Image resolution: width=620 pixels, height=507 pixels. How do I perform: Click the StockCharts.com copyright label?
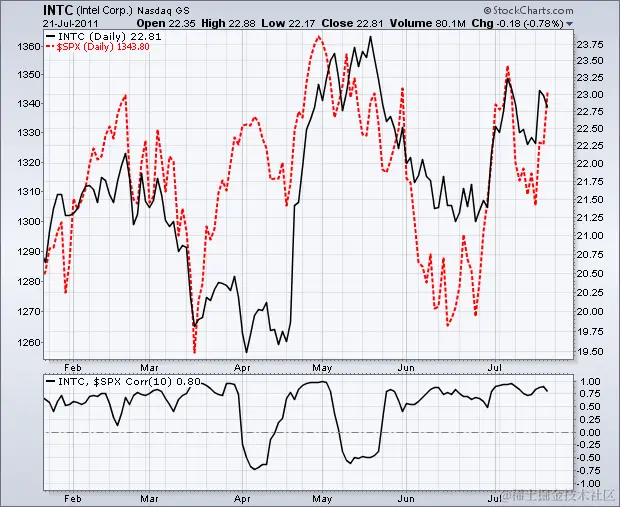(528, 10)
